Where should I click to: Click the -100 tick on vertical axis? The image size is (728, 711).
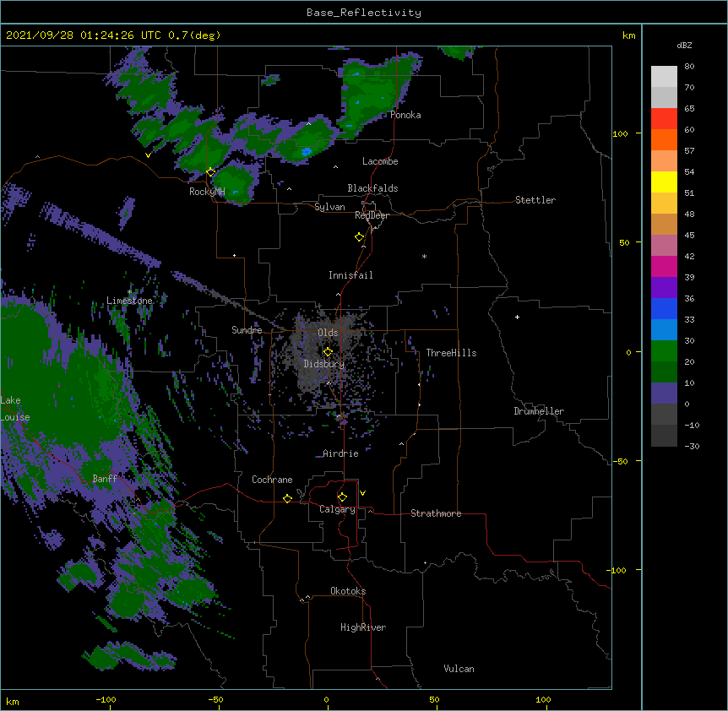point(617,570)
